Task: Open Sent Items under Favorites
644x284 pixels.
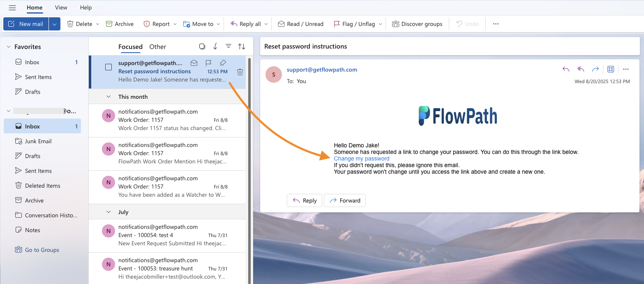Action: [42, 77]
